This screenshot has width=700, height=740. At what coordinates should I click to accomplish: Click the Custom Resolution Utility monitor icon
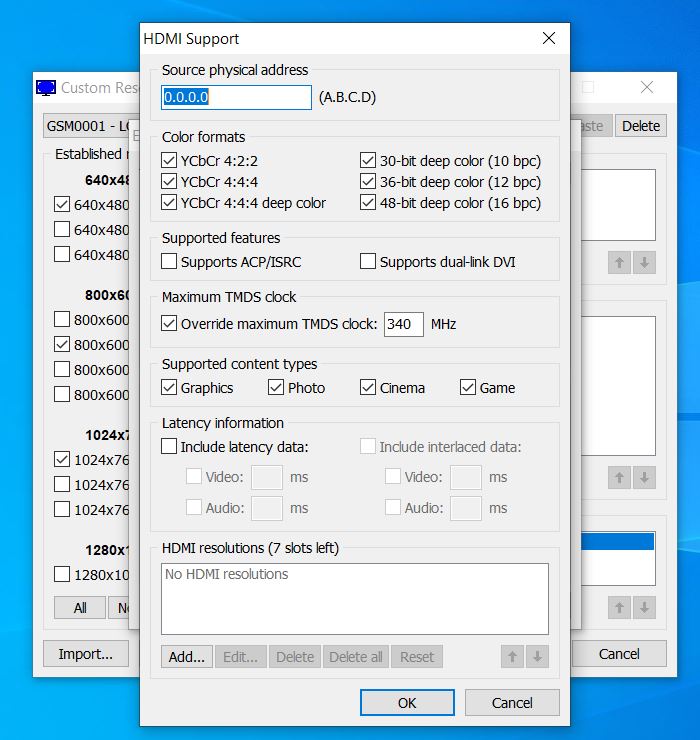pos(46,88)
